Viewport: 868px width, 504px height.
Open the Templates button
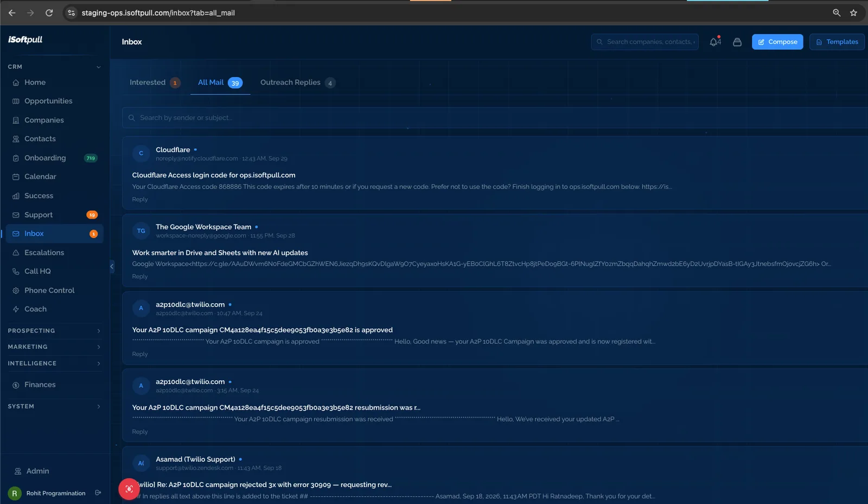pyautogui.click(x=837, y=42)
